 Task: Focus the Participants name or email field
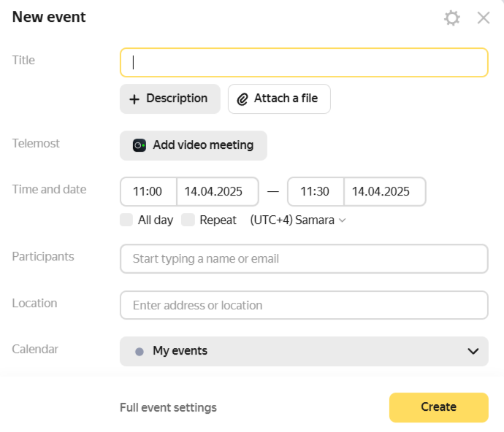tap(304, 258)
